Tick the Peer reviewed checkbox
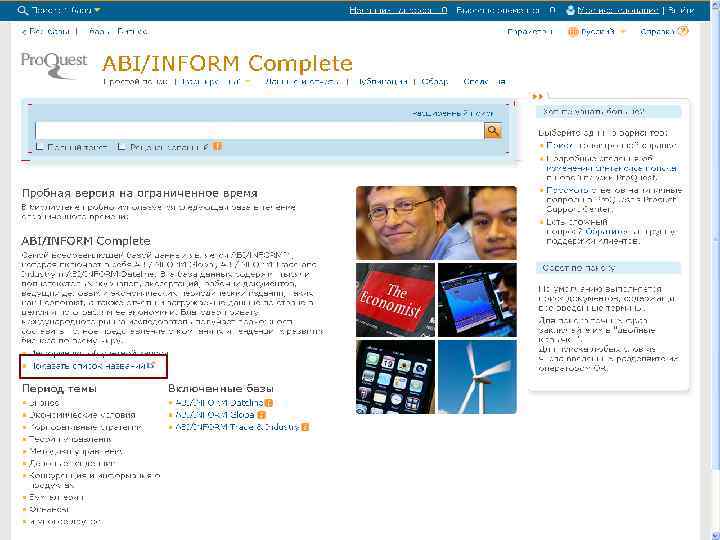This screenshot has width=720, height=540. coord(121,146)
